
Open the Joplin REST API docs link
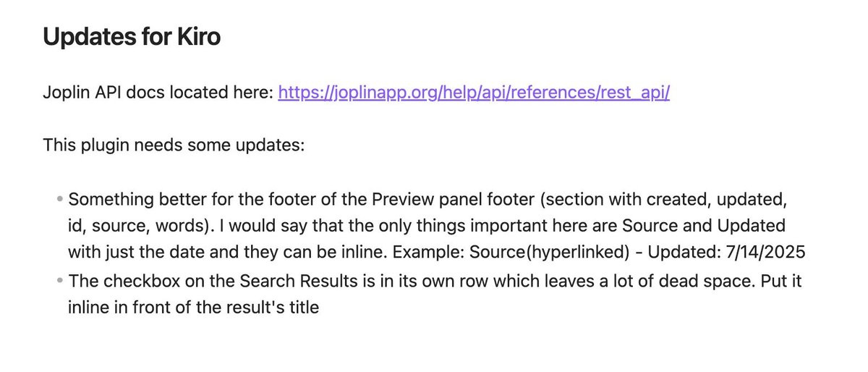coord(474,93)
